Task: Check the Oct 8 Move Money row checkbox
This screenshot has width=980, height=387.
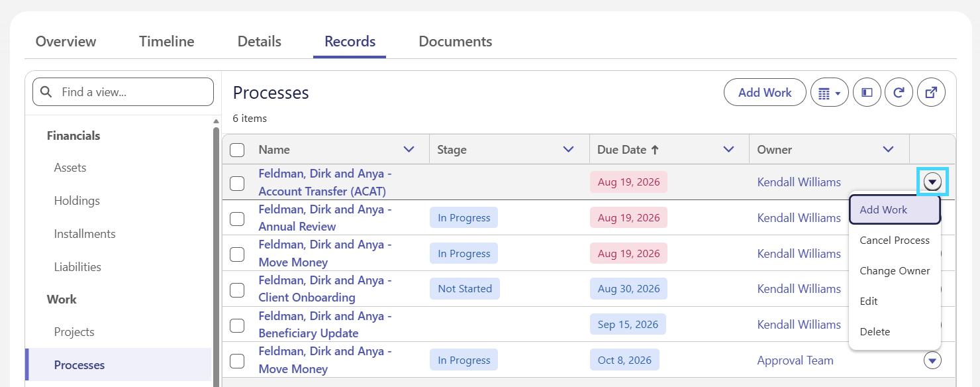Action: (237, 361)
